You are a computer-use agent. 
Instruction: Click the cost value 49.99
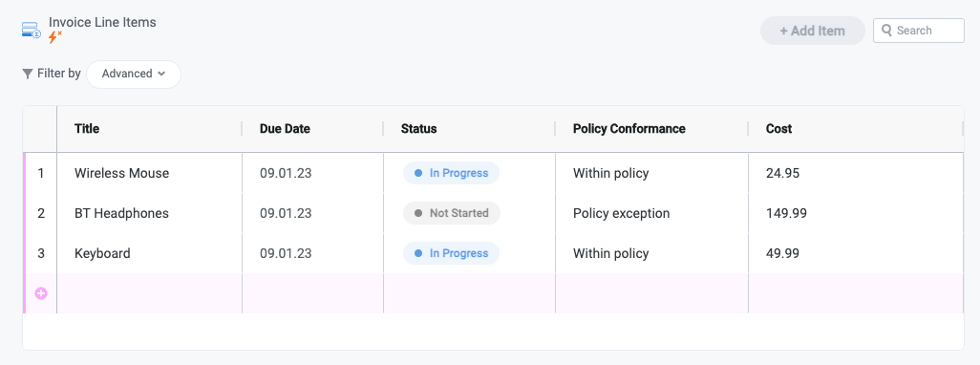tap(782, 253)
